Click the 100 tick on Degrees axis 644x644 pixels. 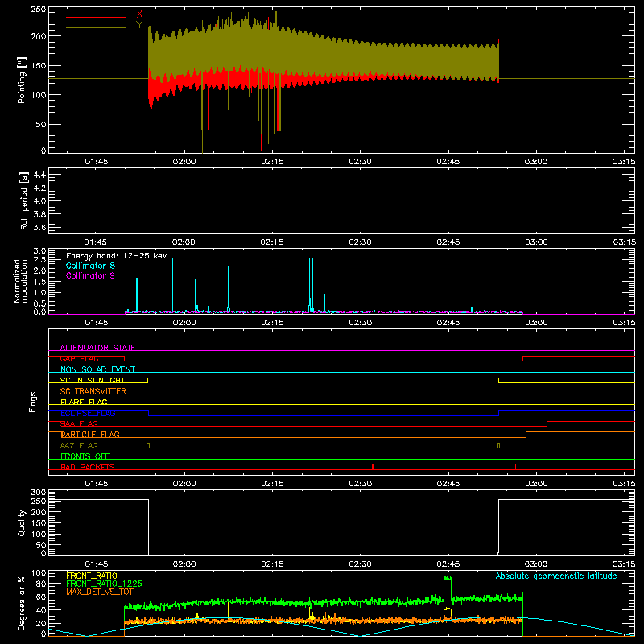pyautogui.click(x=38, y=572)
